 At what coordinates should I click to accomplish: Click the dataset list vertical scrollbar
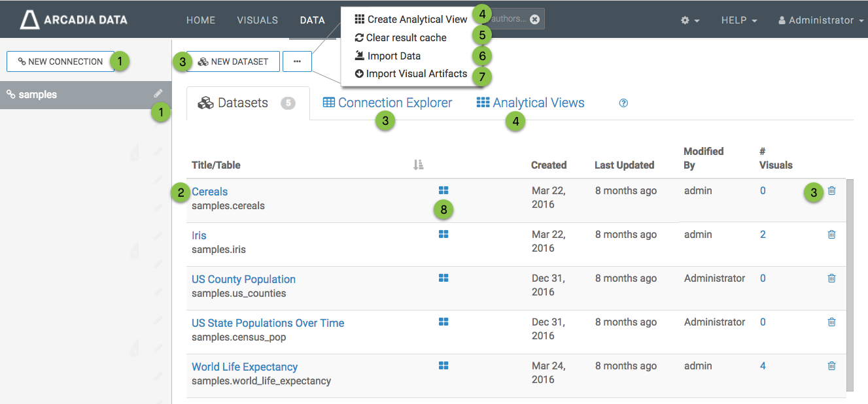[850, 284]
